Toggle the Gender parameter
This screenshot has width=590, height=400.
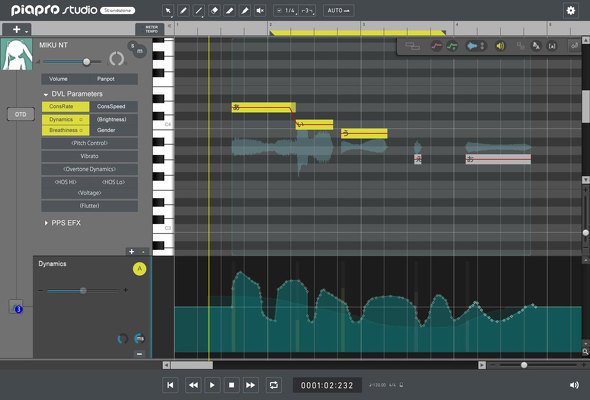click(x=114, y=130)
